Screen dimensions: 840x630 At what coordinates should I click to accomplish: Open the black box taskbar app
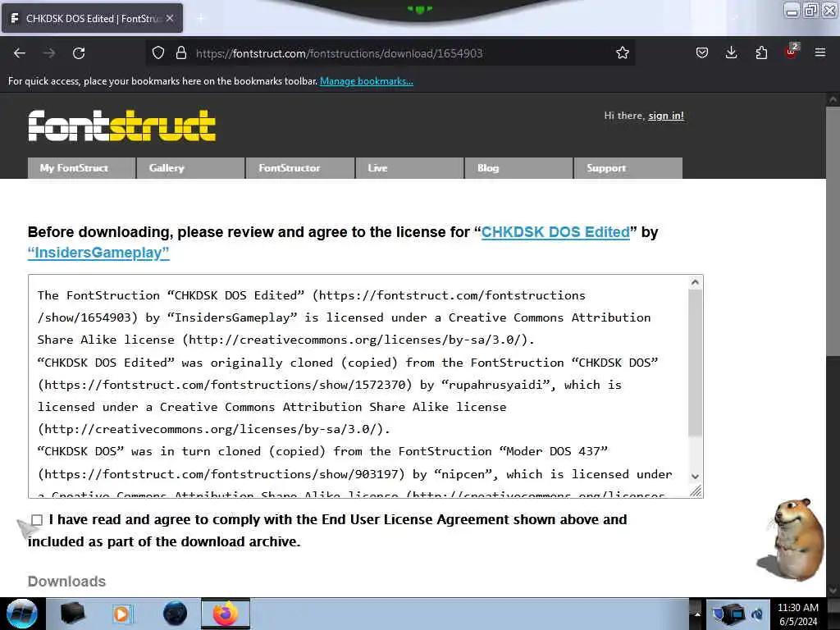point(72,614)
